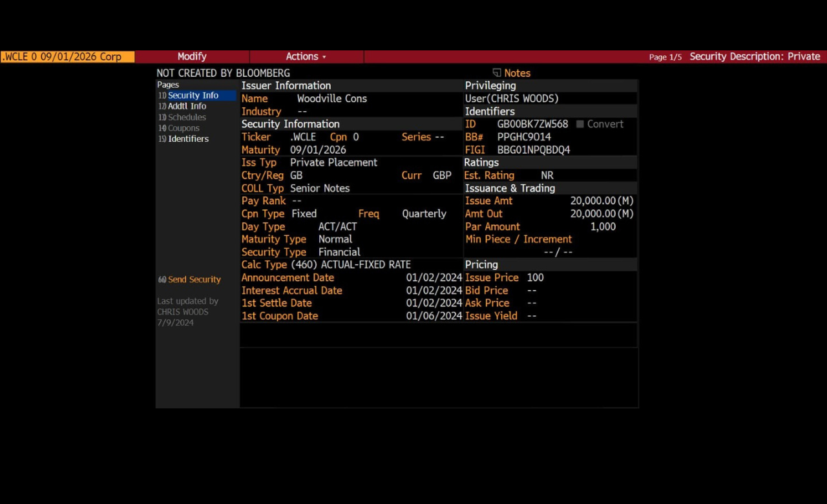Click the Issue Price value field

click(535, 278)
